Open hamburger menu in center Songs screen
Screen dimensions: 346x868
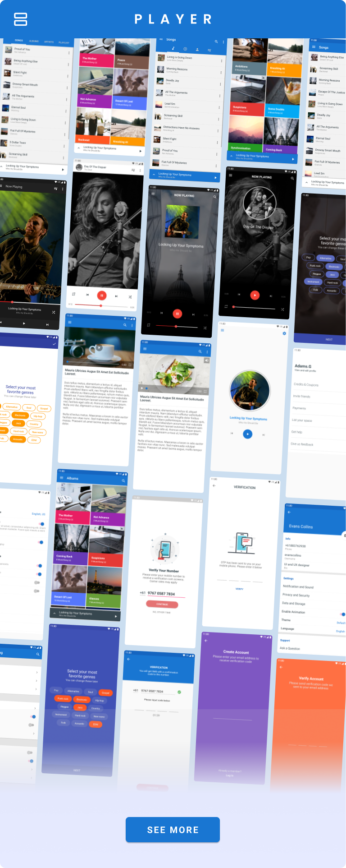161,39
